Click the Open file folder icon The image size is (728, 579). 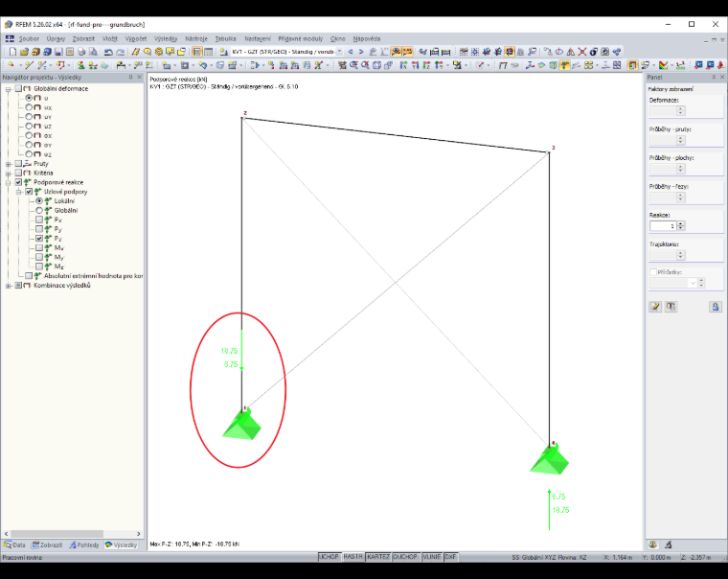[x=24, y=52]
